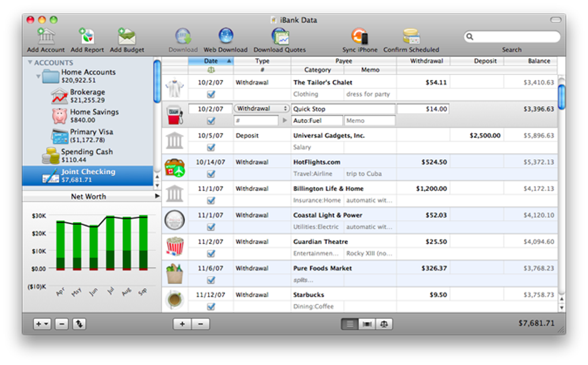Click the transaction list scroll down arrow
588x365 pixels.
(561, 307)
